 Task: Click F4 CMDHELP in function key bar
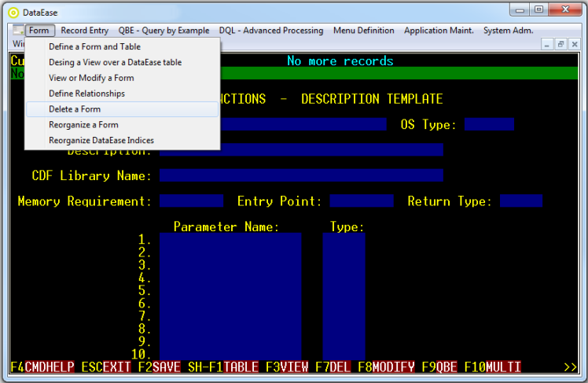click(x=42, y=366)
